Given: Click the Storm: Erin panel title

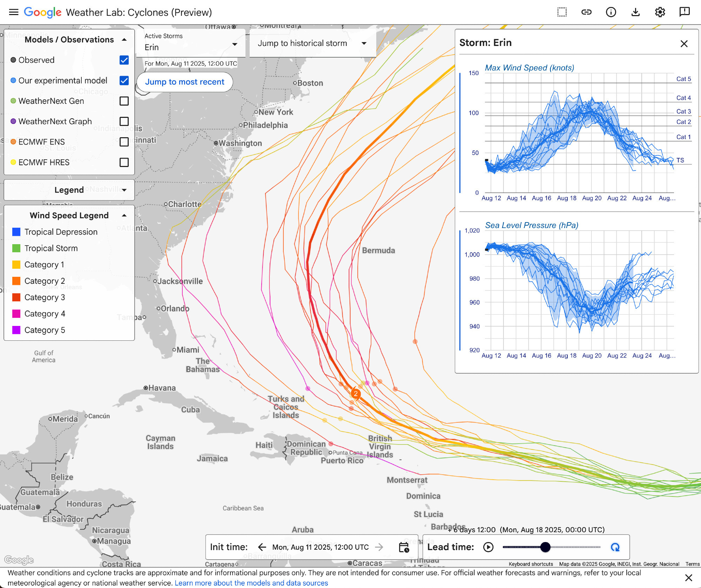Looking at the screenshot, I should [485, 43].
